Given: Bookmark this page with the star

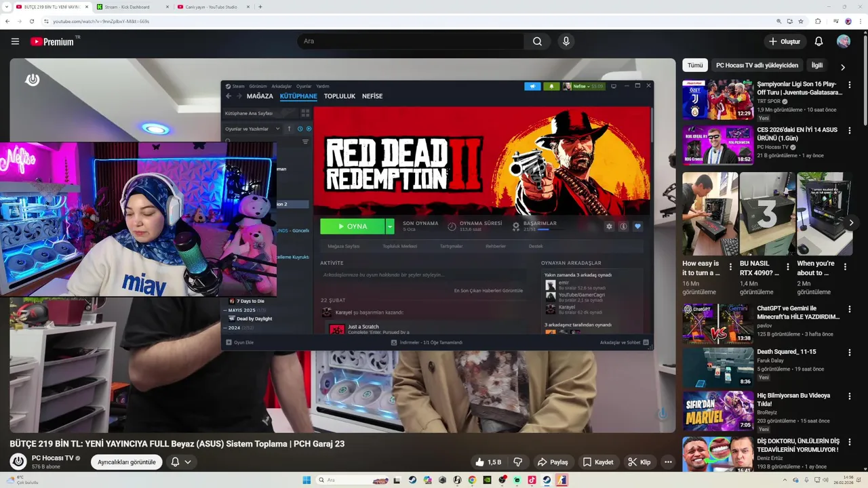Looking at the screenshot, I should pos(801,21).
